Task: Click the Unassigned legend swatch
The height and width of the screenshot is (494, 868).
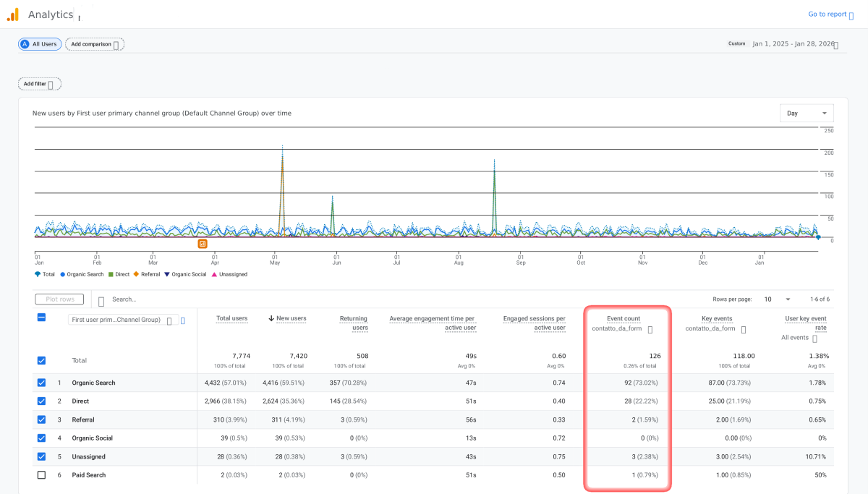Action: [213, 274]
